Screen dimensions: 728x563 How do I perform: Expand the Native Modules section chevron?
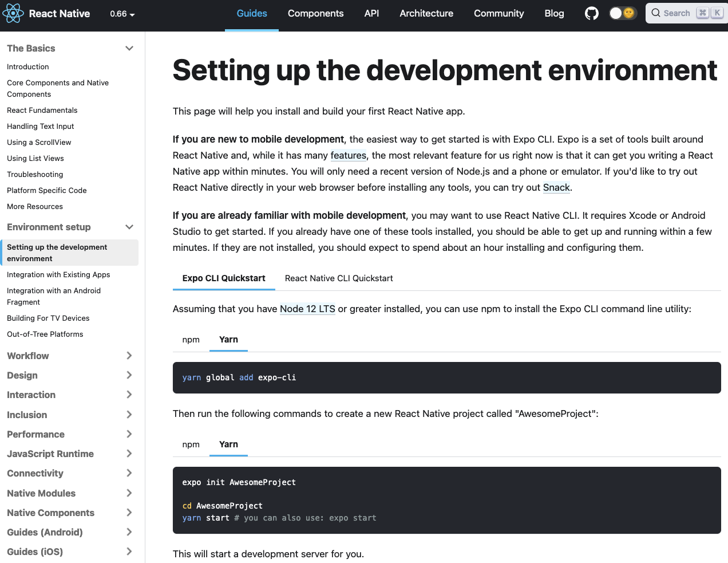click(129, 493)
